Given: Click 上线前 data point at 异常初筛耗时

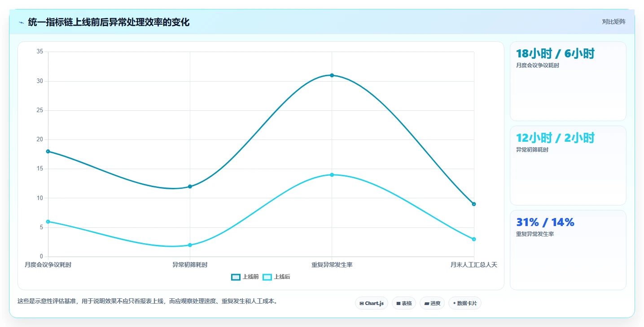Looking at the screenshot, I should (x=190, y=187).
